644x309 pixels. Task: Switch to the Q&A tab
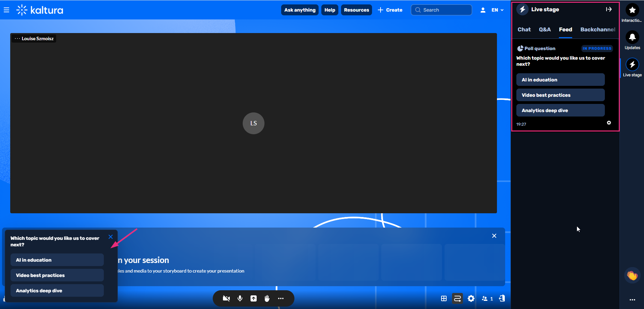[545, 29]
